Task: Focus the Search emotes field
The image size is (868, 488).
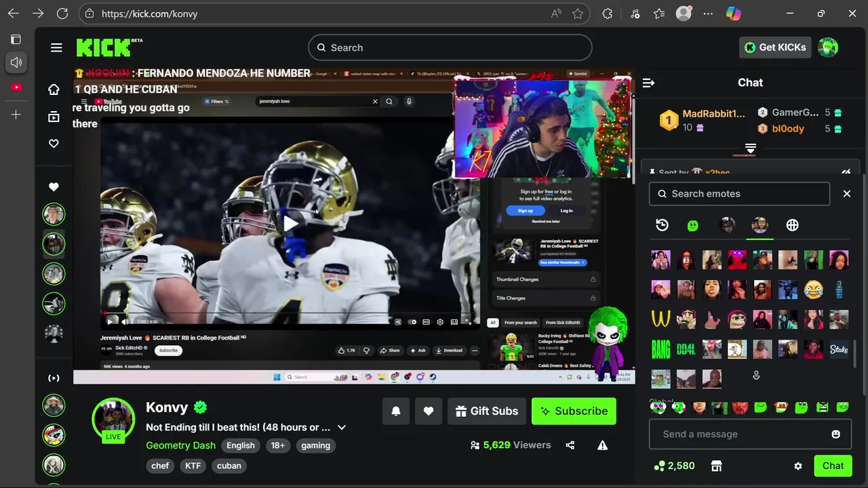Action: (x=739, y=194)
